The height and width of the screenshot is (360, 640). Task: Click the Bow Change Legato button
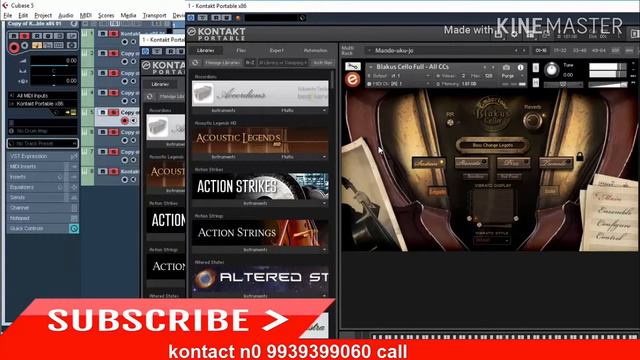tap(492, 145)
